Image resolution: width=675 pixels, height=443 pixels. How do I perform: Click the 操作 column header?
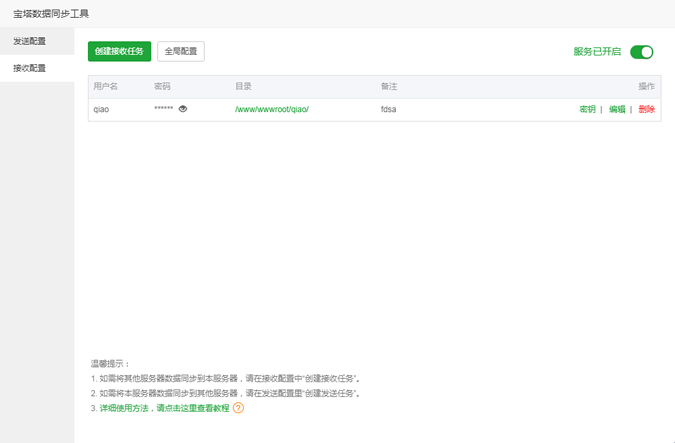[646, 87]
